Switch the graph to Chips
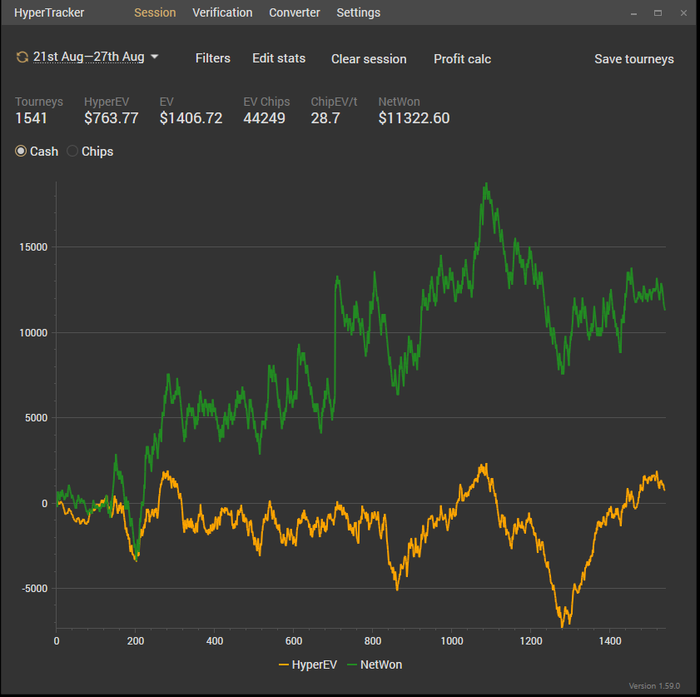 (x=72, y=152)
